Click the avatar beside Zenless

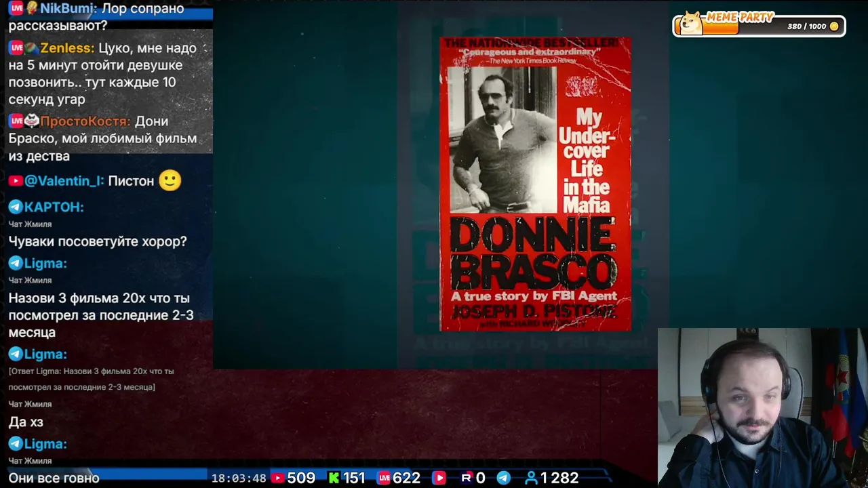(32, 48)
